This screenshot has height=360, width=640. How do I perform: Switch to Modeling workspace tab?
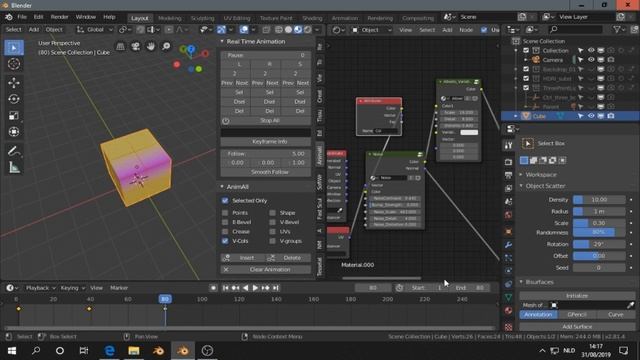pyautogui.click(x=170, y=18)
